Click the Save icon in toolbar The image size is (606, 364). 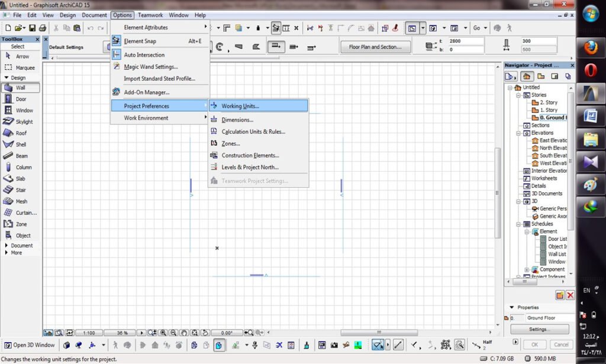[32, 28]
